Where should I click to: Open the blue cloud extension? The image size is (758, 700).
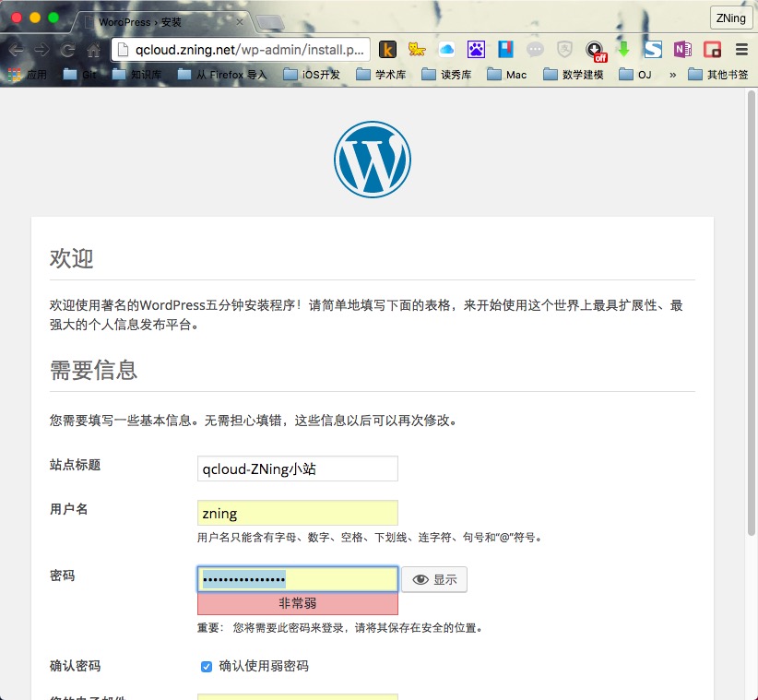click(446, 49)
